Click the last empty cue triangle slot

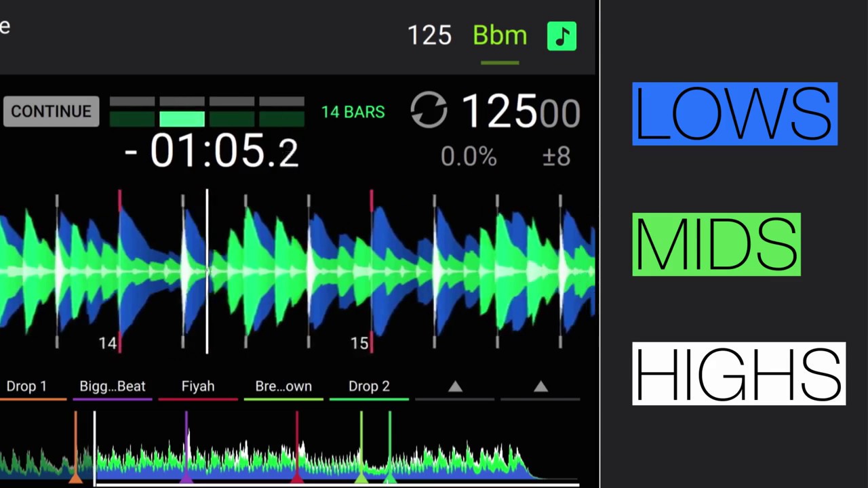pyautogui.click(x=540, y=386)
